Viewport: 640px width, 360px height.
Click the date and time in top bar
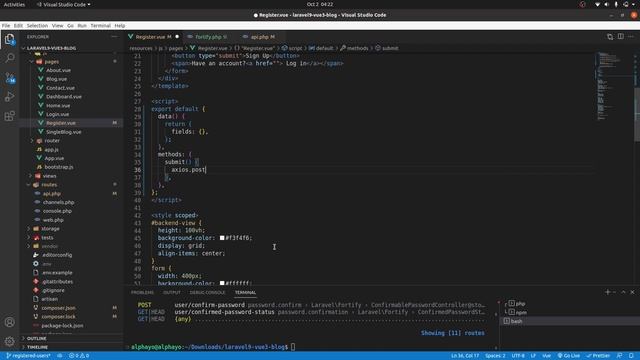tap(320, 4)
